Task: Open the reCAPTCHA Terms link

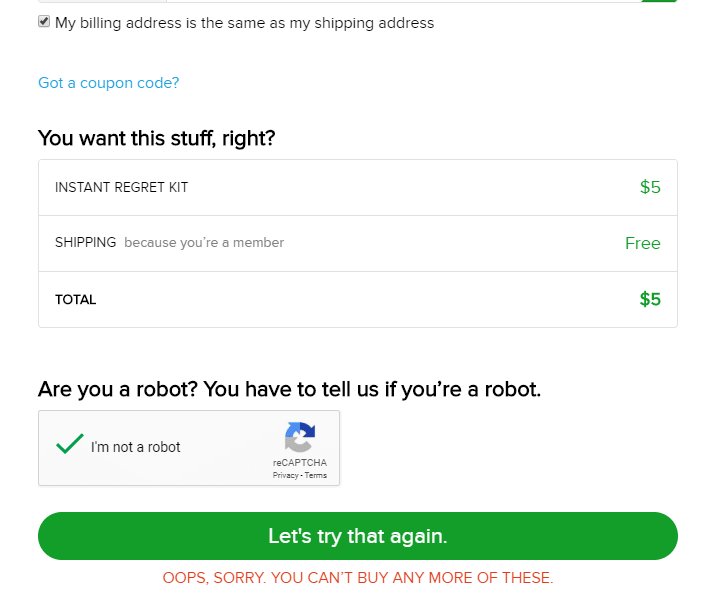Action: pyautogui.click(x=316, y=475)
